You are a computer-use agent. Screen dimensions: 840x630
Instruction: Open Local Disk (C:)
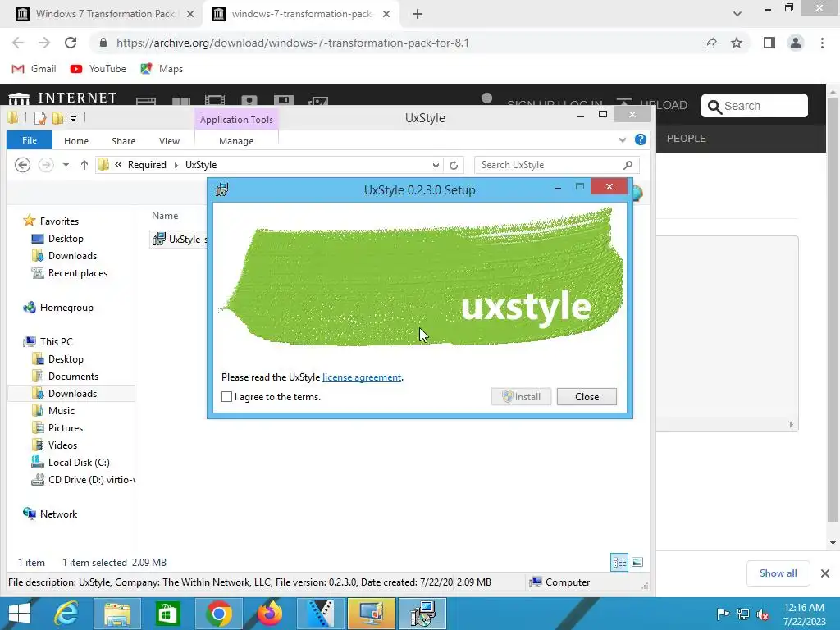[78, 463]
